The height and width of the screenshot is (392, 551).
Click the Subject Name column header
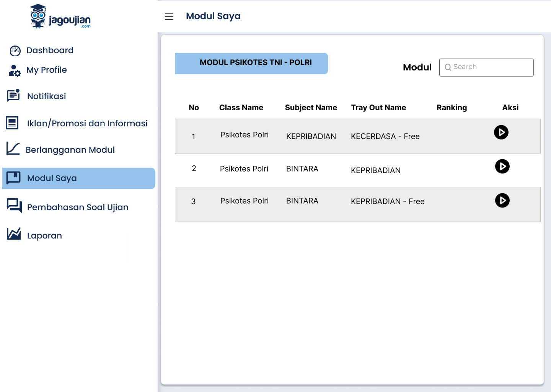311,108
